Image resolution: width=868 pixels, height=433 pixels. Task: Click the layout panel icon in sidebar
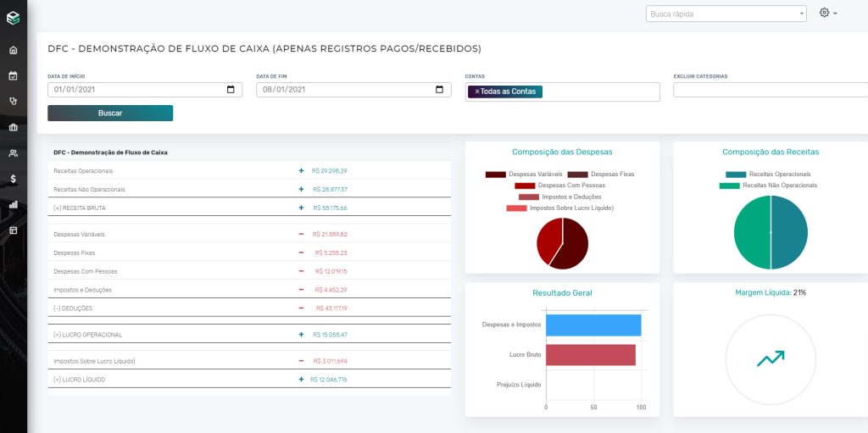14,230
